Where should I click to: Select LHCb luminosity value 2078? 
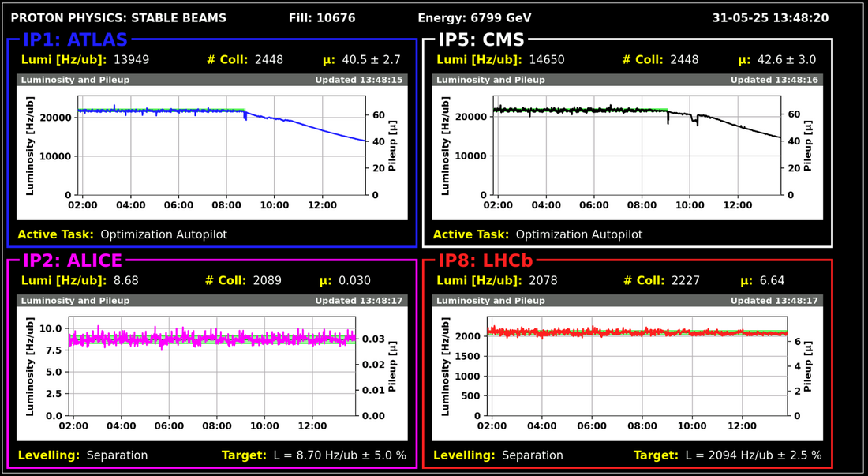[544, 280]
